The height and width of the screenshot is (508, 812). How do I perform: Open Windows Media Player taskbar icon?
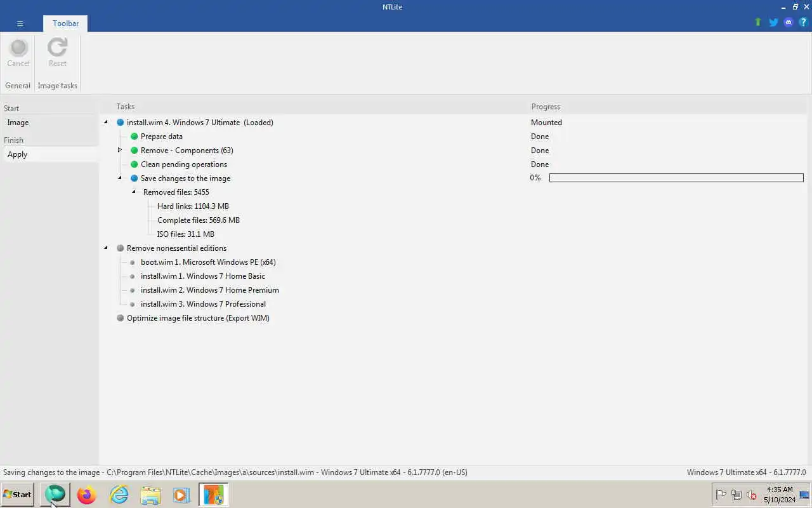[x=181, y=495]
